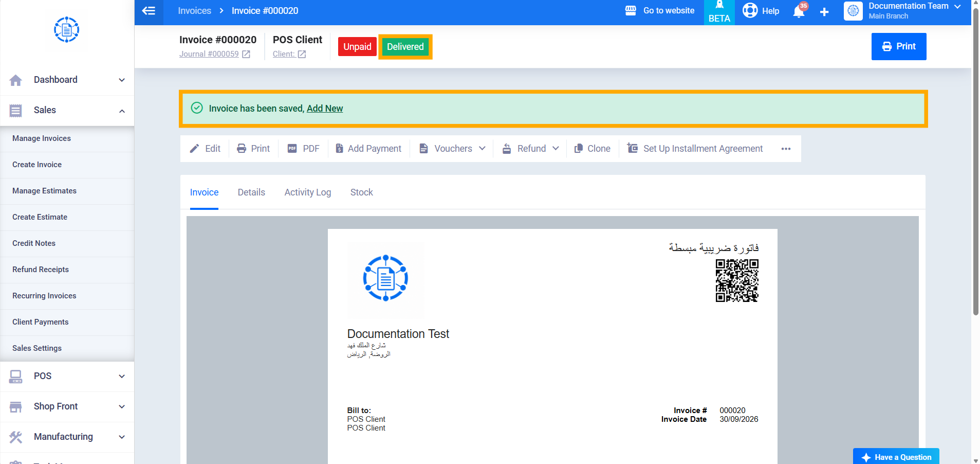The width and height of the screenshot is (980, 464).
Task: Click the Have a Question button
Action: coord(896,457)
